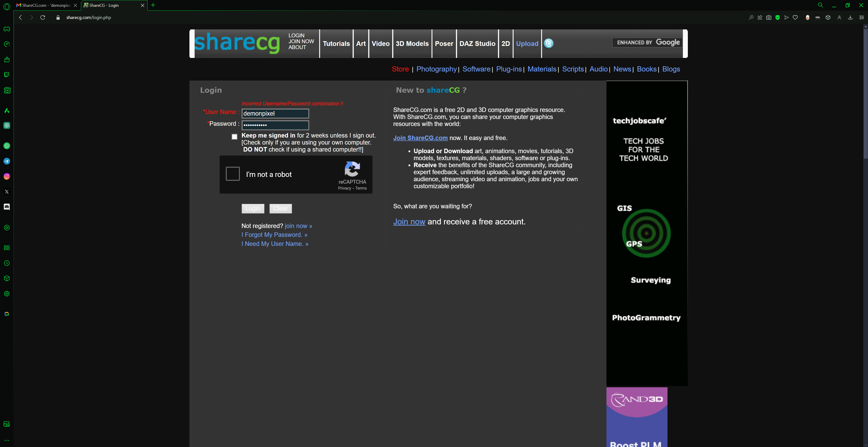Open the Tutorials menu item
The image size is (868, 447).
click(336, 43)
